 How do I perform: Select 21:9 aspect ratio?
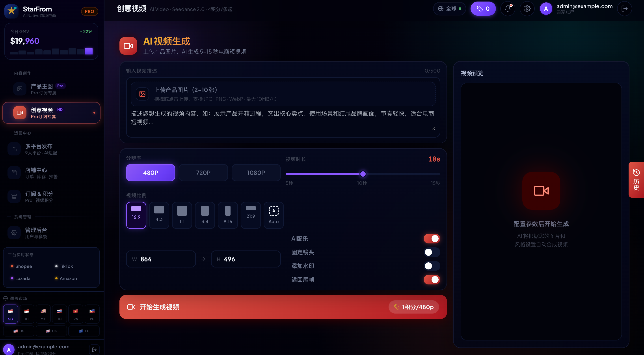(251, 215)
